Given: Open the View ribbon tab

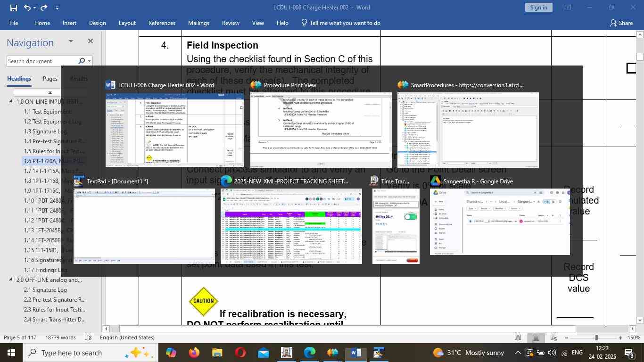Looking at the screenshot, I should [x=258, y=23].
